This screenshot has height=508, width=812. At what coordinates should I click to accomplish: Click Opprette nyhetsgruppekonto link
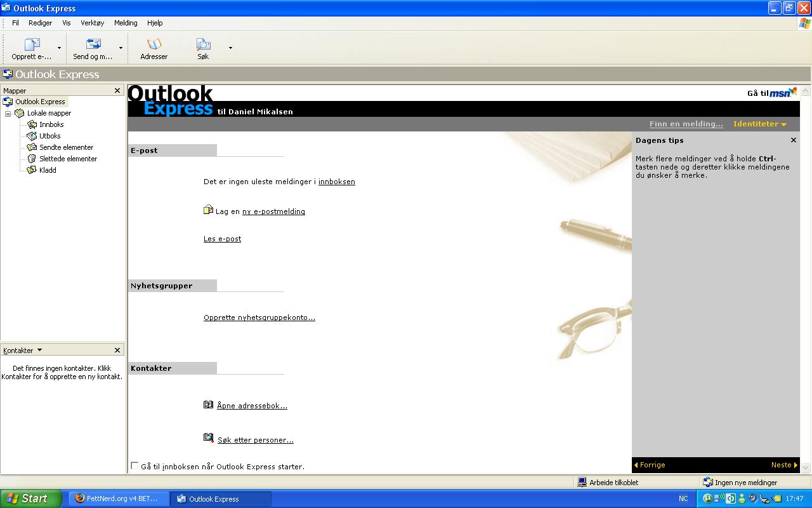[x=259, y=317]
